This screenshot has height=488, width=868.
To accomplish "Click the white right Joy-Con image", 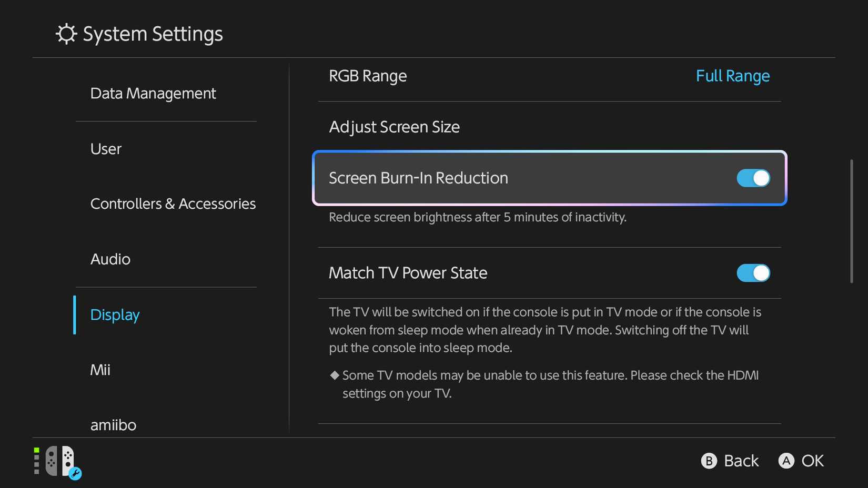I will (x=68, y=462).
